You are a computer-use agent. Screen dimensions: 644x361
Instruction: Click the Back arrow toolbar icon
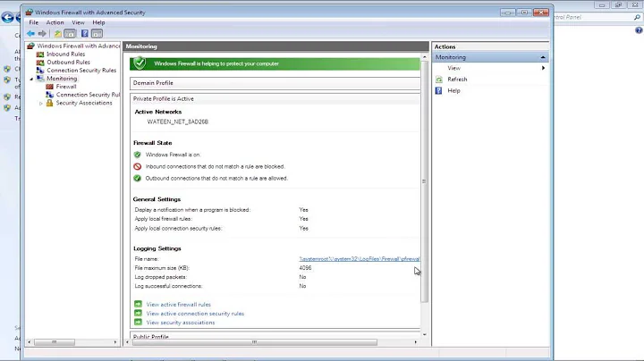tap(30, 34)
